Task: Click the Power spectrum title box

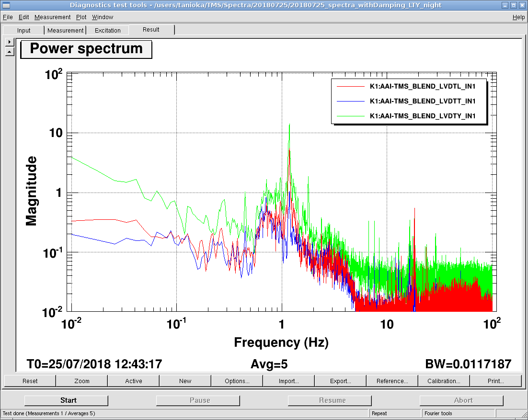Action: click(86, 49)
